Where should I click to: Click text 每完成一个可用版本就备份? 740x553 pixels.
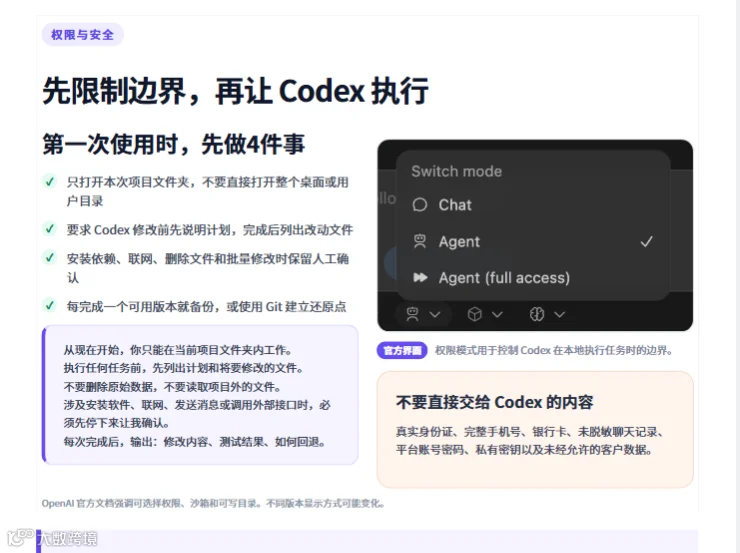[x=206, y=307]
